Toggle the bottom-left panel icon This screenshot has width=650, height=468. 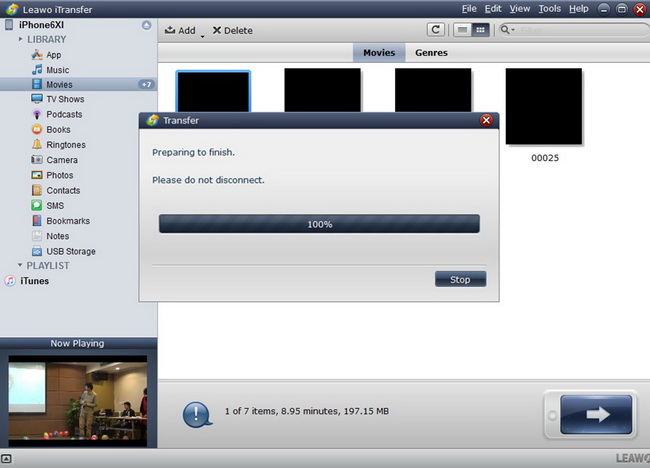coord(6,459)
